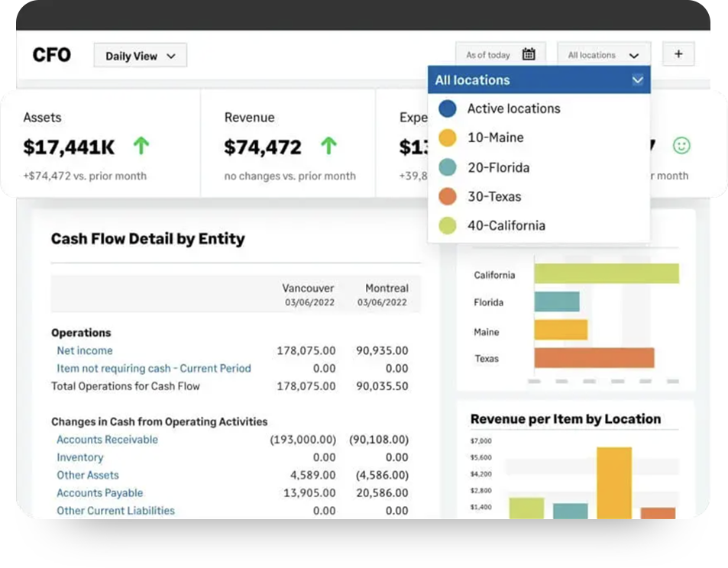Click the California bar in the chart
The image size is (728, 568).
(x=607, y=273)
